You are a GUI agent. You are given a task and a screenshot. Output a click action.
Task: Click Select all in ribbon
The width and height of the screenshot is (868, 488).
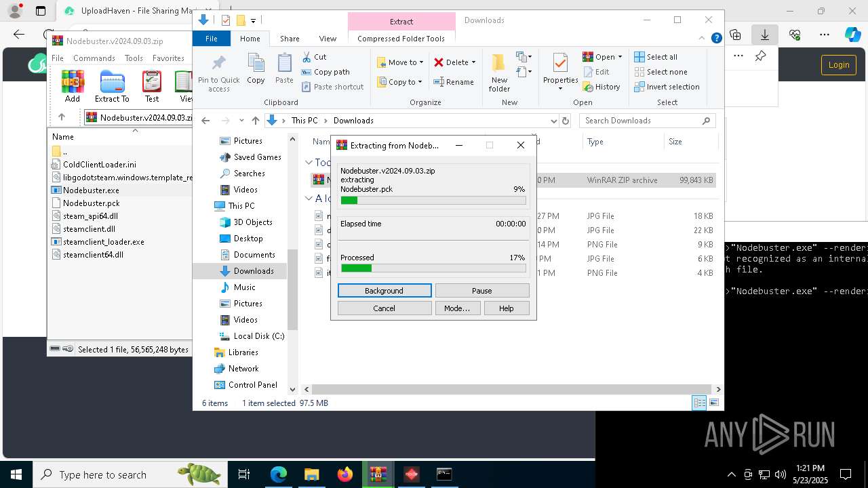pos(656,57)
